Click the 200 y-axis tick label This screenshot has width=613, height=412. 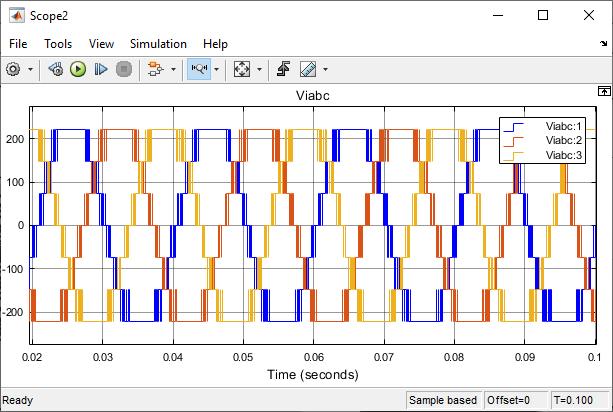click(x=15, y=139)
